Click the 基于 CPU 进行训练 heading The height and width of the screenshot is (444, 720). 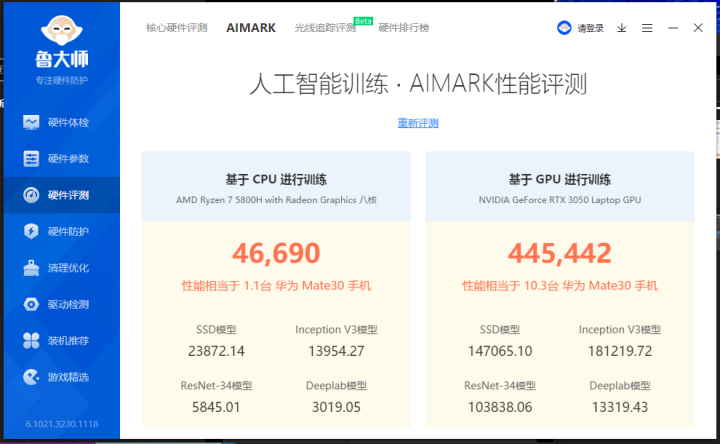276,180
